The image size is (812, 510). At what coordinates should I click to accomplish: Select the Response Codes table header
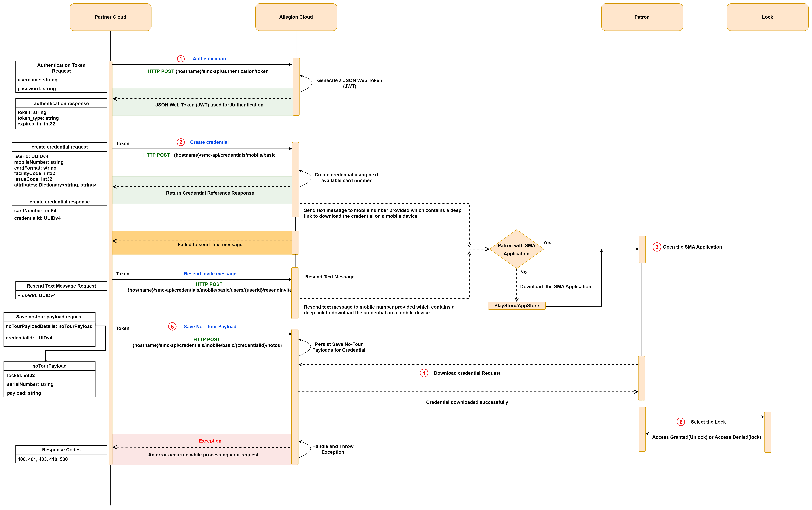(61, 450)
